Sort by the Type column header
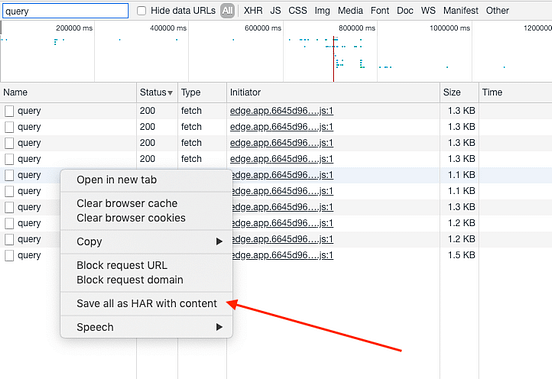The width and height of the screenshot is (552, 379). point(202,93)
